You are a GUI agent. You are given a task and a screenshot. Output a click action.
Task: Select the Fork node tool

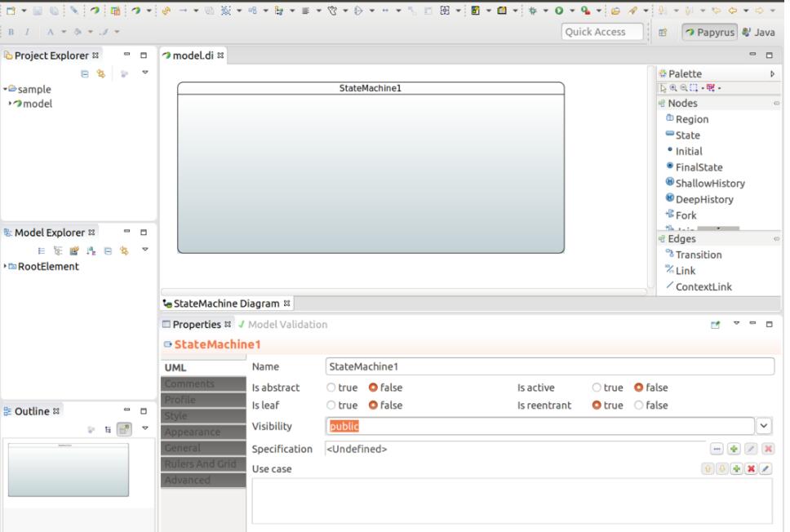click(685, 215)
